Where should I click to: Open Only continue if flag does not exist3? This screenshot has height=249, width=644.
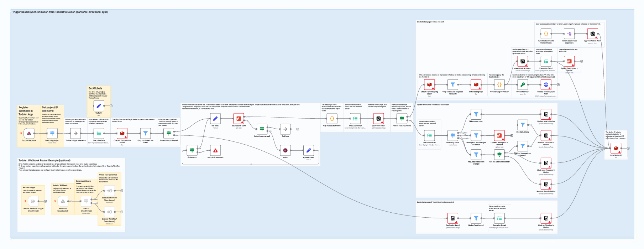(452, 85)
